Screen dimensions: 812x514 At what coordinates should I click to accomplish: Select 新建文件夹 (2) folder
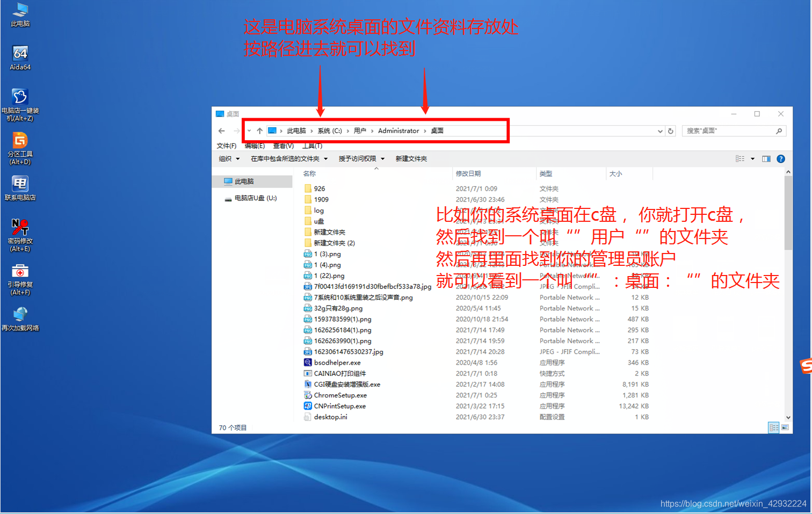point(334,243)
